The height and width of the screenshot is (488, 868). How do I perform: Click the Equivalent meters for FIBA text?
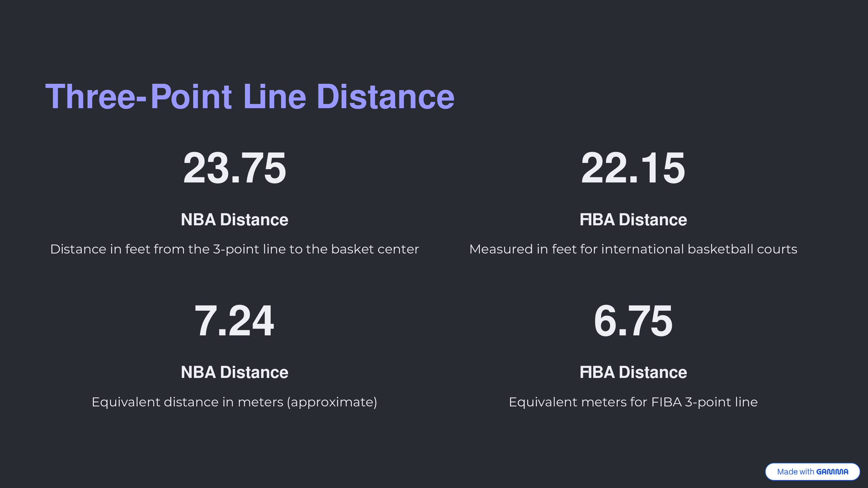pyautogui.click(x=633, y=402)
